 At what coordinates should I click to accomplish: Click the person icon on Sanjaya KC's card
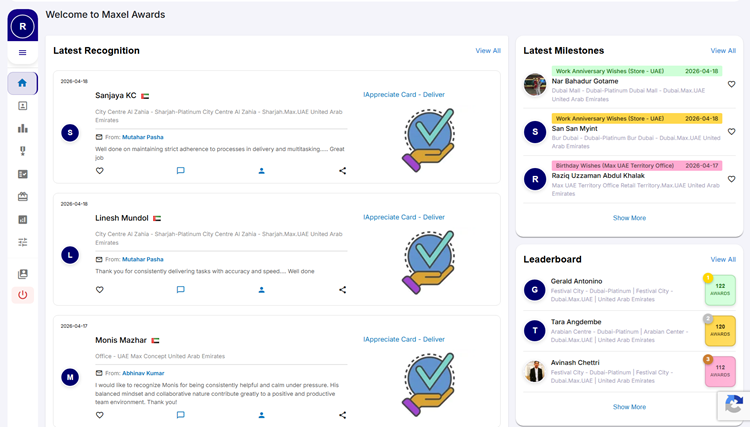click(261, 171)
